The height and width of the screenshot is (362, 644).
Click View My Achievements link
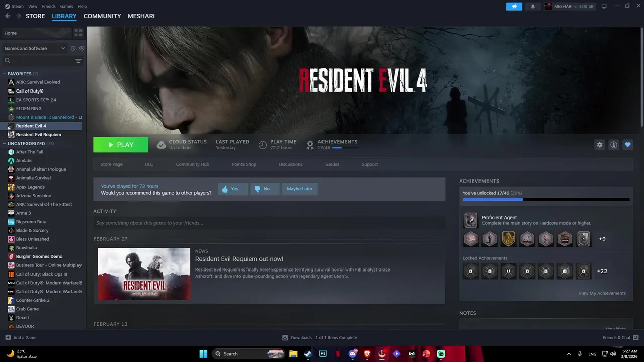pyautogui.click(x=602, y=293)
